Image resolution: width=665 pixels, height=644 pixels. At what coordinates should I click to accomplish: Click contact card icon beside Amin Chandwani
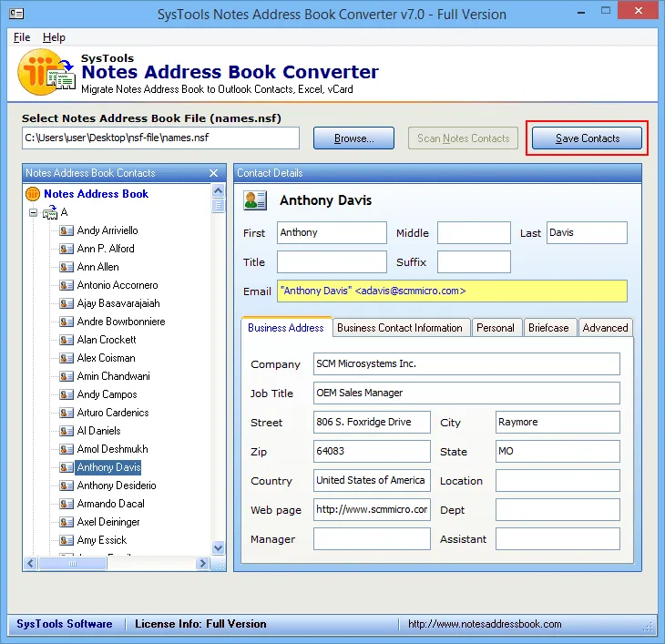(66, 376)
